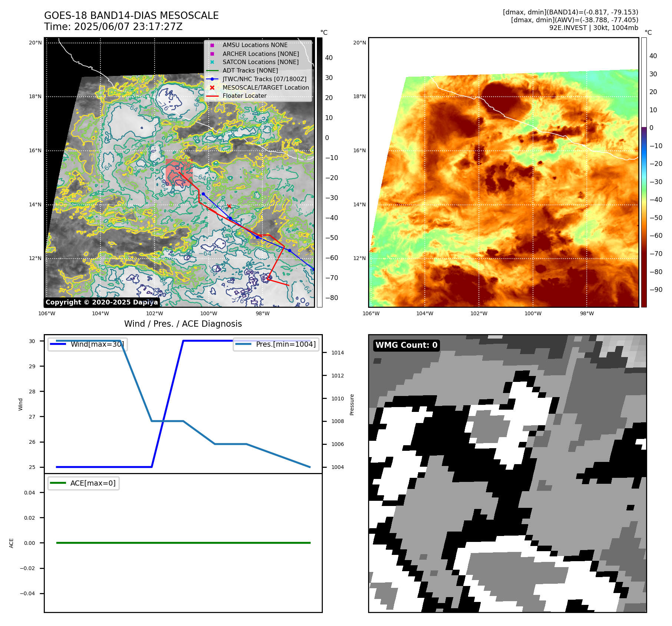The width and height of the screenshot is (672, 626).
Task: Click the '98°W' label under the right map
Action: (587, 314)
